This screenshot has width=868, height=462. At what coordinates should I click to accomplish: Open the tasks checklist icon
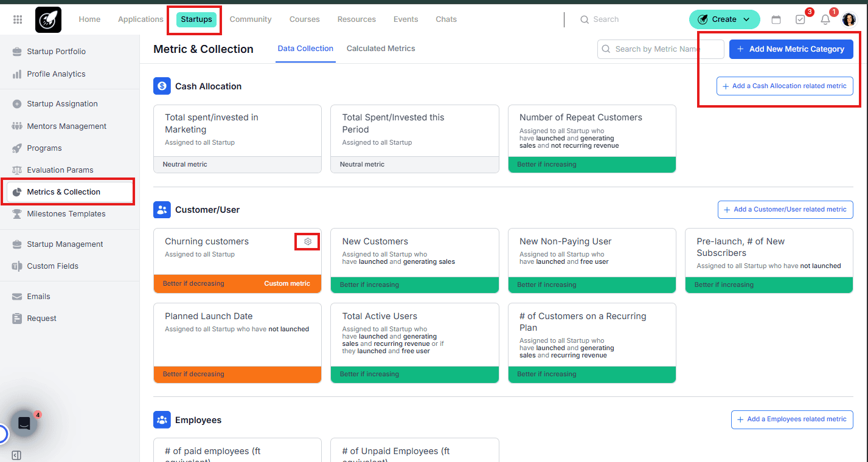click(x=800, y=19)
